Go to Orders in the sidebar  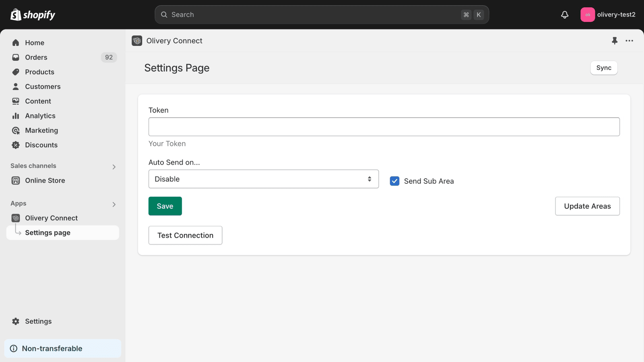point(36,58)
